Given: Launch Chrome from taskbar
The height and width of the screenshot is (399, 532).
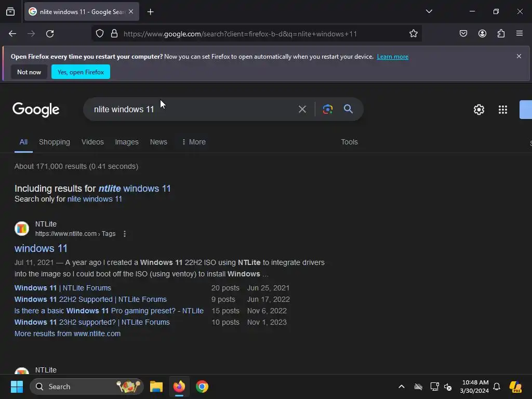Looking at the screenshot, I should pos(202,387).
